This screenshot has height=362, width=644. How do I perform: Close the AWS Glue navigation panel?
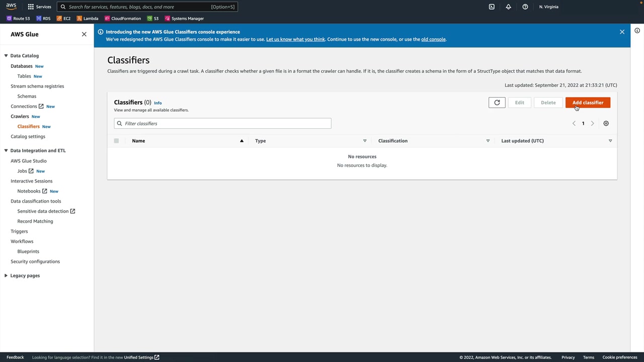tap(84, 34)
